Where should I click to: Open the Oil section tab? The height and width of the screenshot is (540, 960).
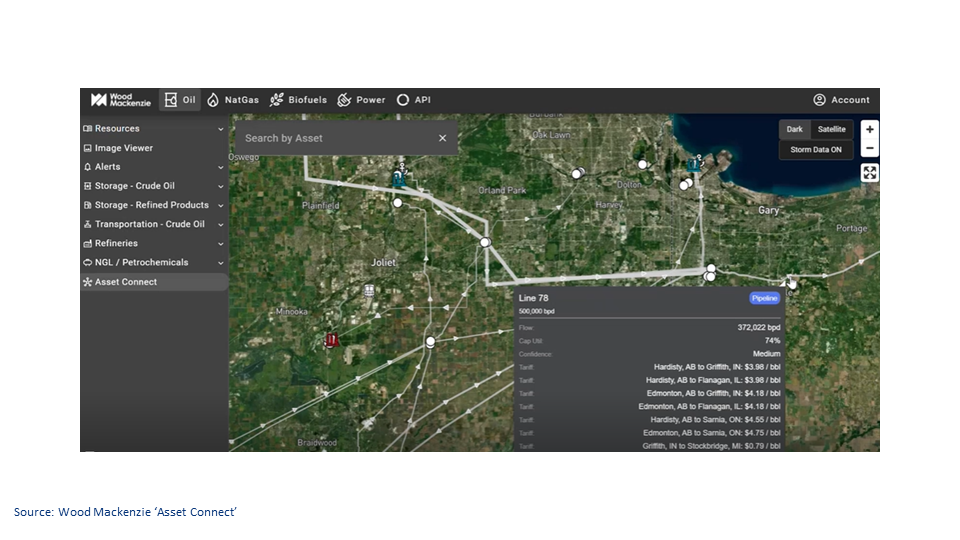(x=181, y=100)
